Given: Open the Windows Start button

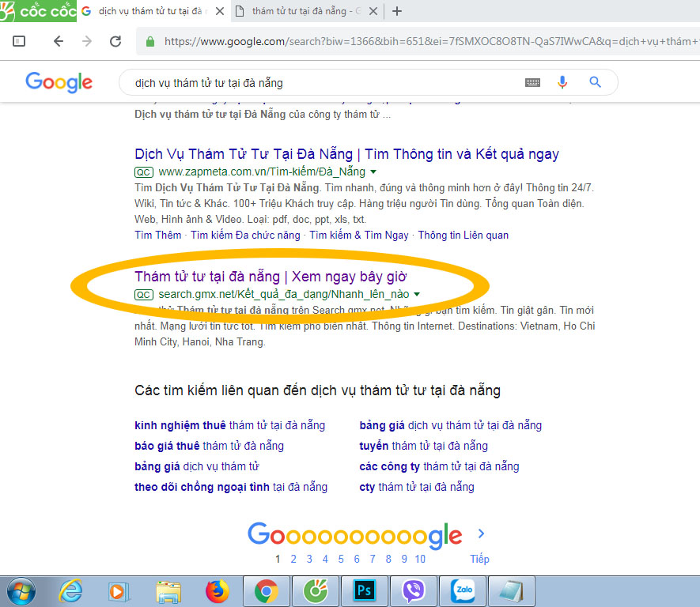Looking at the screenshot, I should coord(21,591).
